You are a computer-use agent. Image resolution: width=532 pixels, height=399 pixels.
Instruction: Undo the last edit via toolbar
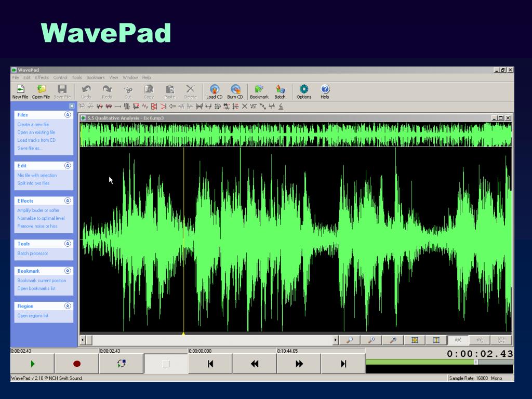(86, 92)
